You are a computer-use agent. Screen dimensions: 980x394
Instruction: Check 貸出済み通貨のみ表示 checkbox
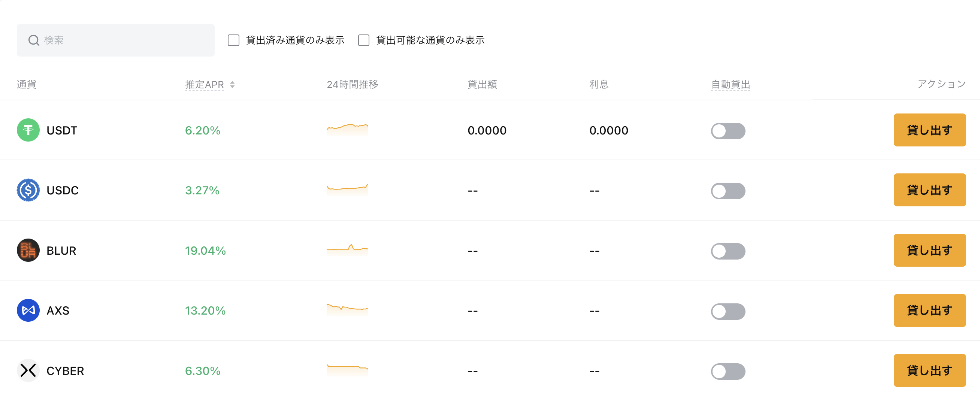(234, 40)
